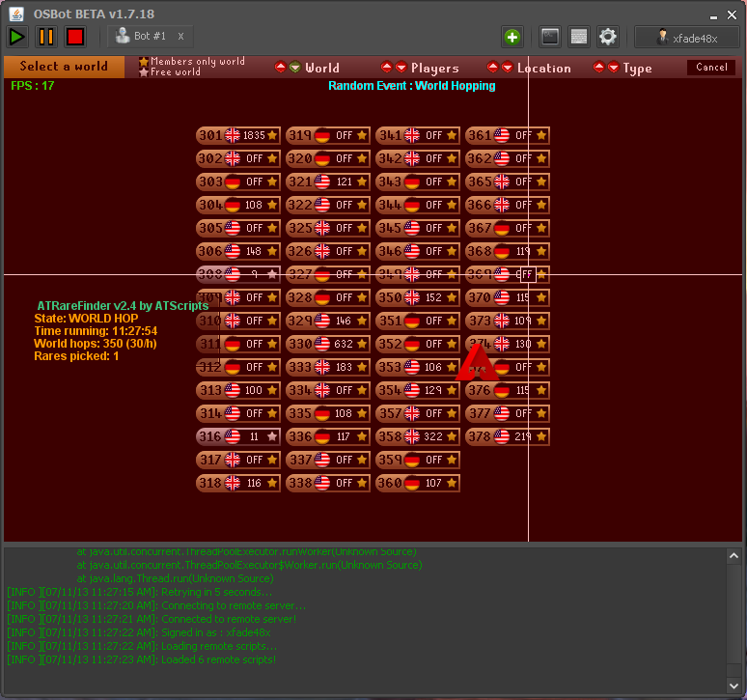Choose world 319
The width and height of the screenshot is (747, 700).
[x=328, y=135]
